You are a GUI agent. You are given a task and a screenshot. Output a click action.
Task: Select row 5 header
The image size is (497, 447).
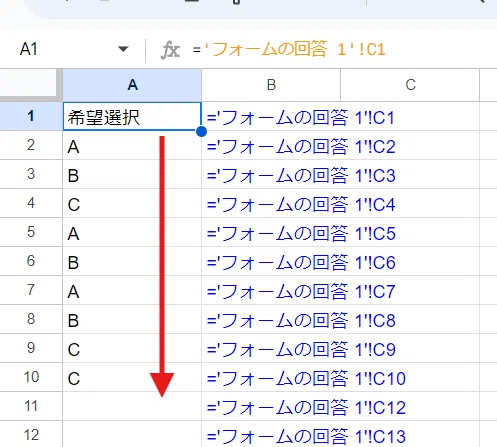(31, 232)
